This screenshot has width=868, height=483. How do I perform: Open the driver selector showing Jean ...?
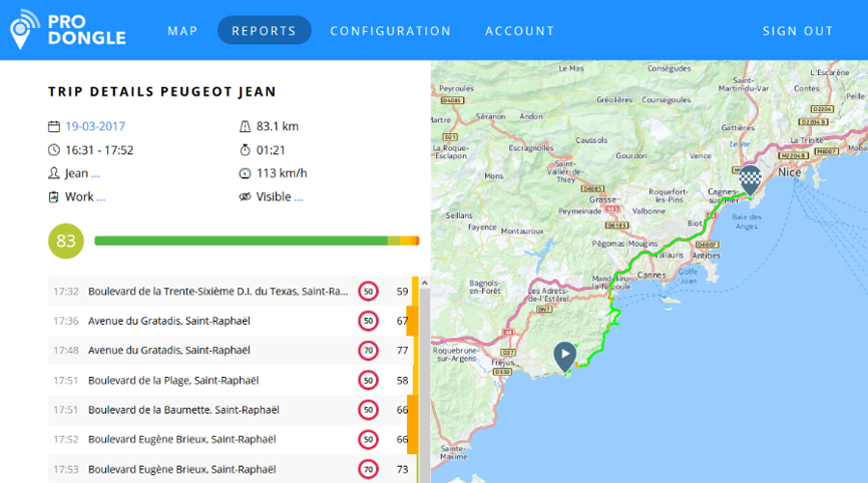(82, 174)
